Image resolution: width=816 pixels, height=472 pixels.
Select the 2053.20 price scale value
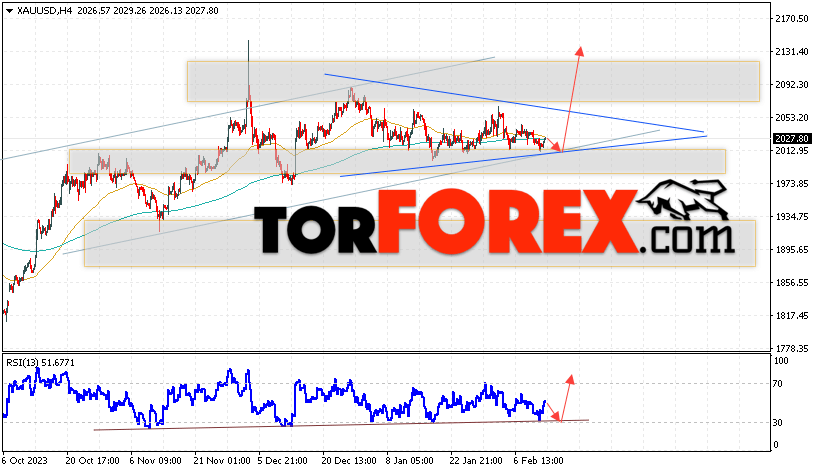[x=792, y=118]
